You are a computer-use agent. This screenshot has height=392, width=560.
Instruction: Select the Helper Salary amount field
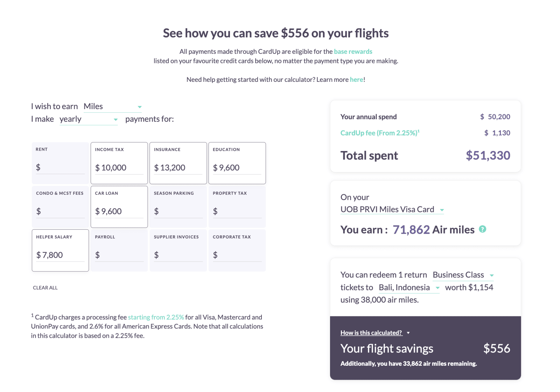pyautogui.click(x=60, y=255)
